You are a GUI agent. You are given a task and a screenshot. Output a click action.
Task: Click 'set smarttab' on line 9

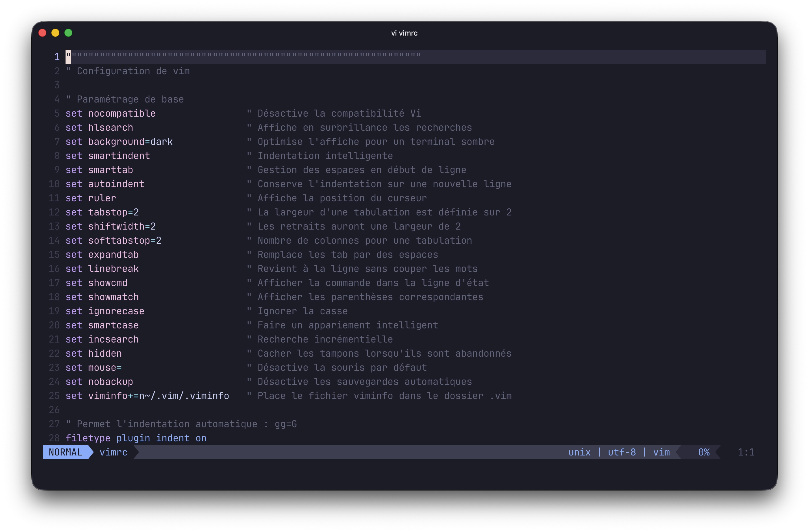(x=99, y=170)
